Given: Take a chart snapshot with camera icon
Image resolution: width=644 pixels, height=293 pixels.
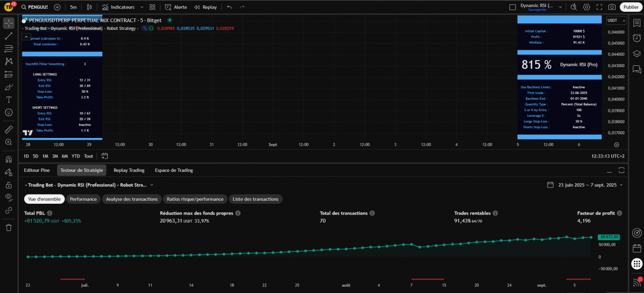Looking at the screenshot, I should coord(612,7).
